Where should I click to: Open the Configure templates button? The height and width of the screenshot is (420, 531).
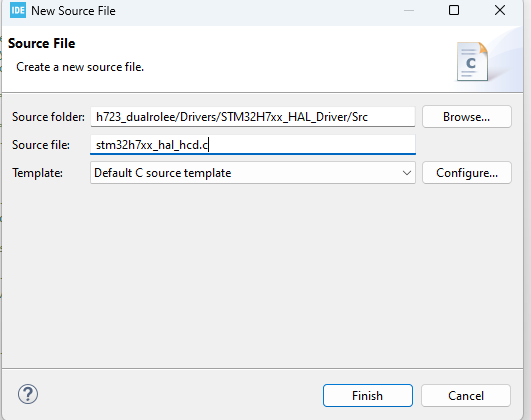click(467, 173)
